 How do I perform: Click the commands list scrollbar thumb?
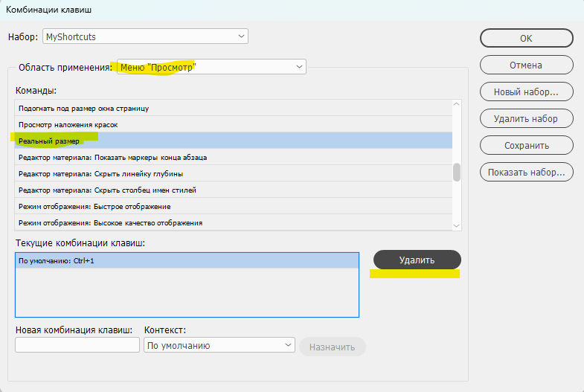457,172
